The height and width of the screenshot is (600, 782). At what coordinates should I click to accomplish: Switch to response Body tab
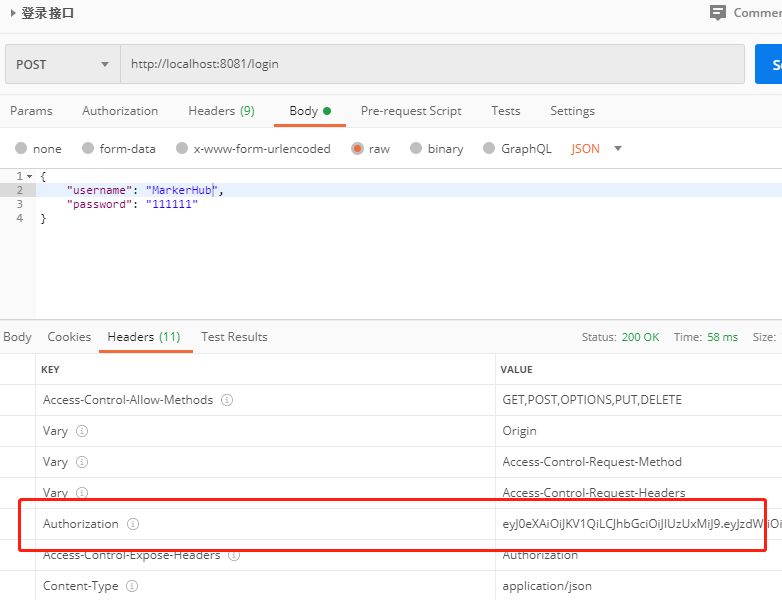coord(17,337)
